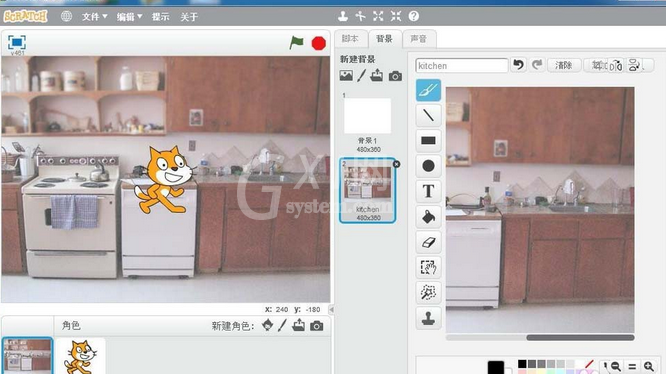Select the duplicate stamp icon in top bar

click(343, 16)
